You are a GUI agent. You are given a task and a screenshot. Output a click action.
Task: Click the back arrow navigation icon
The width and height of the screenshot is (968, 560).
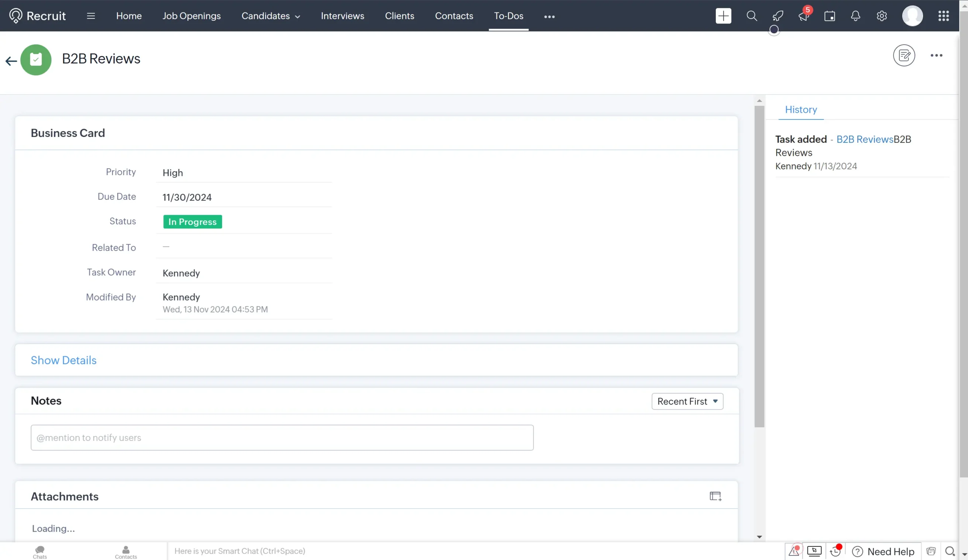[11, 60]
